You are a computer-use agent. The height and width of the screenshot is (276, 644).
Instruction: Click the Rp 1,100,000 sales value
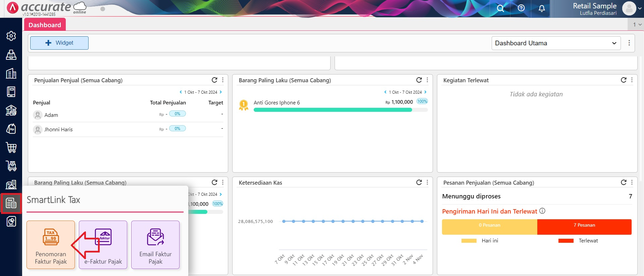tap(399, 102)
